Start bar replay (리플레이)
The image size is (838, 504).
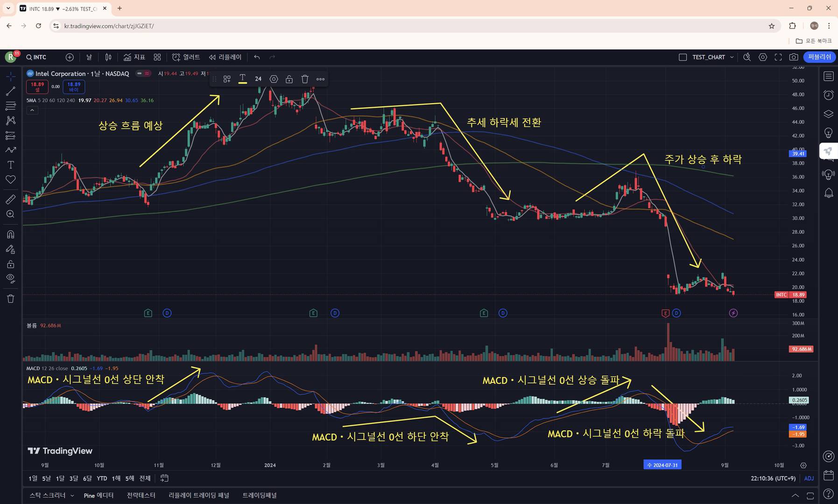click(225, 57)
